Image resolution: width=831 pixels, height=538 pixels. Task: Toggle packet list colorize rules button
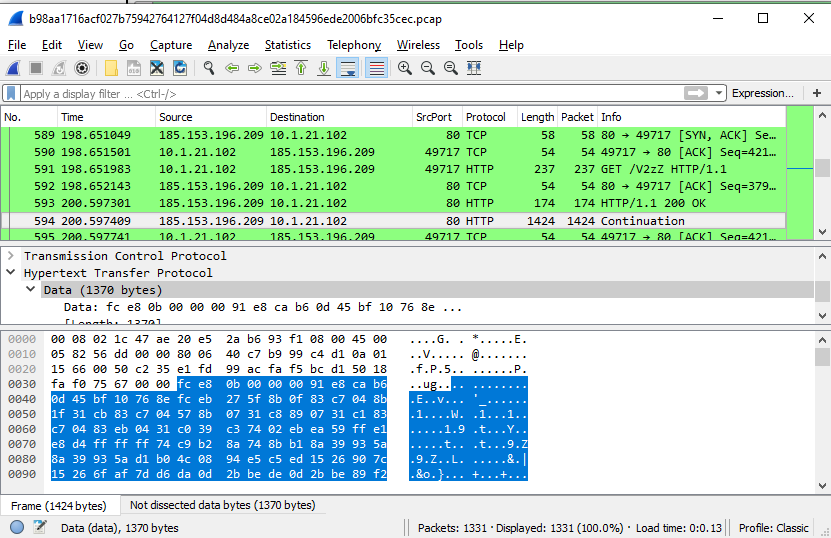pos(376,68)
